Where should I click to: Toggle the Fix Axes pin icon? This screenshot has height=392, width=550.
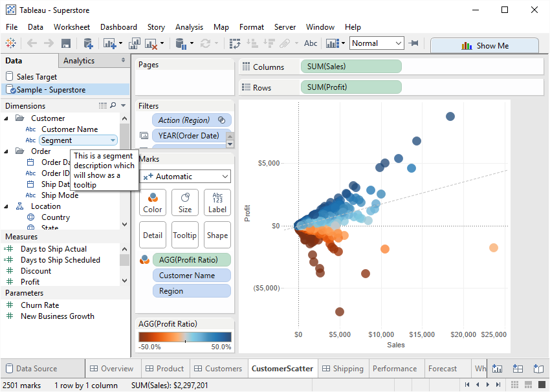[414, 43]
